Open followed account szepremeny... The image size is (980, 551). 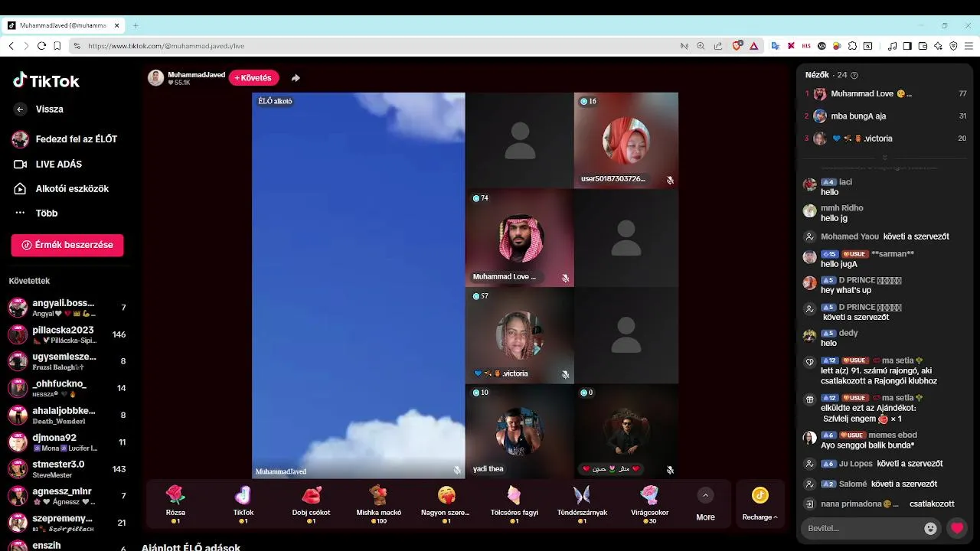[x=67, y=523]
